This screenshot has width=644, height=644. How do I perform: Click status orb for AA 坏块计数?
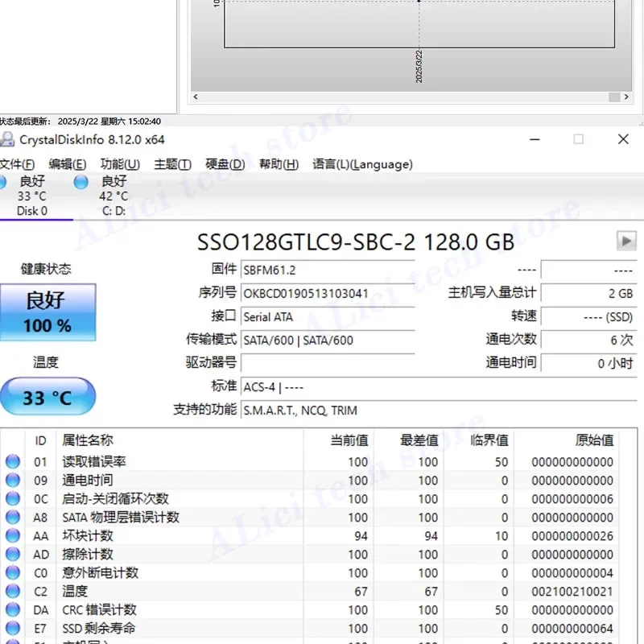point(13,535)
